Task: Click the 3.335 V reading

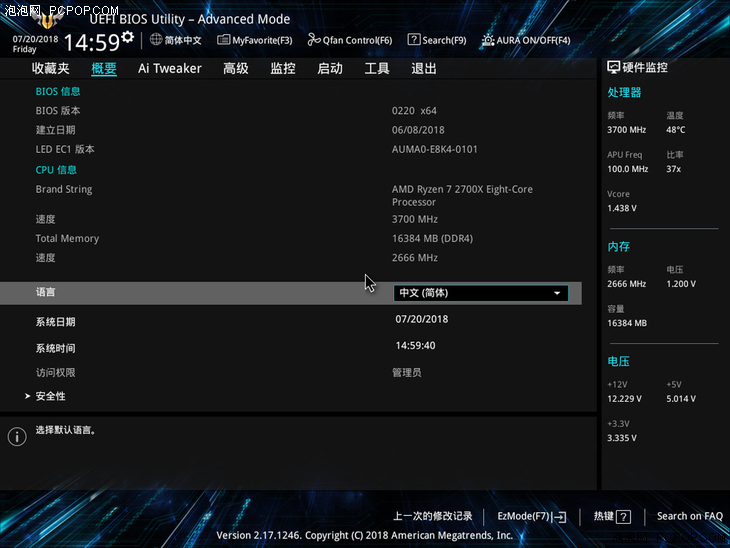Action: pos(622,438)
